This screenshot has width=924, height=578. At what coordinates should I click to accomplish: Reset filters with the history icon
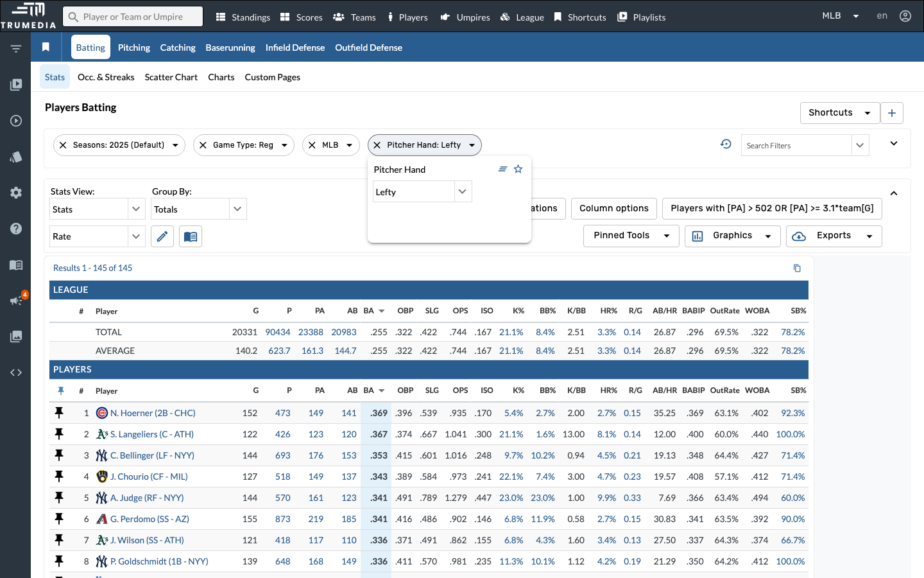pyautogui.click(x=726, y=144)
